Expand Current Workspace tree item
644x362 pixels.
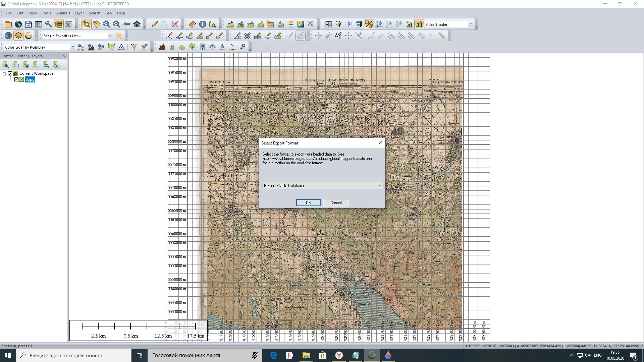coord(4,73)
